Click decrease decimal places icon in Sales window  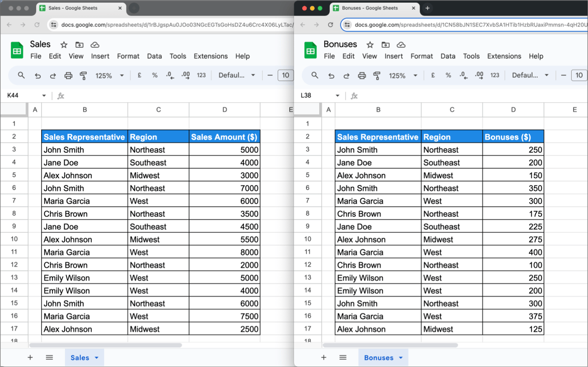tap(170, 76)
